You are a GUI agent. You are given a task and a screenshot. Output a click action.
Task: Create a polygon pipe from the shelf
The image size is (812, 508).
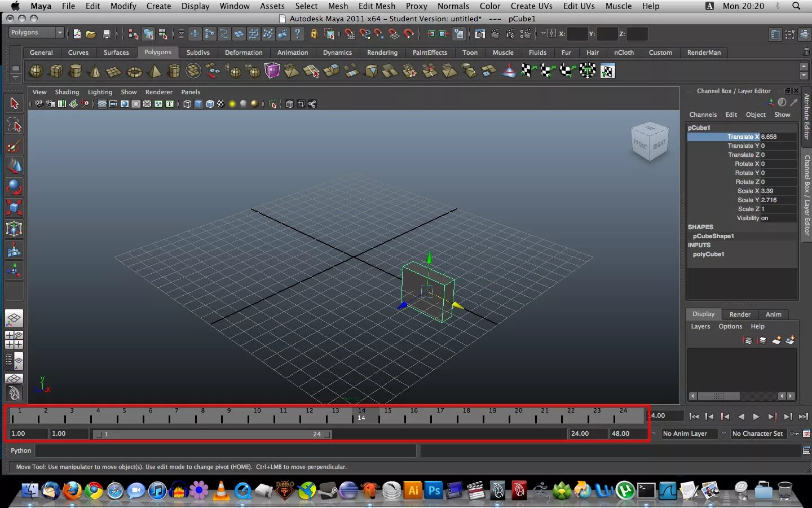(174, 71)
